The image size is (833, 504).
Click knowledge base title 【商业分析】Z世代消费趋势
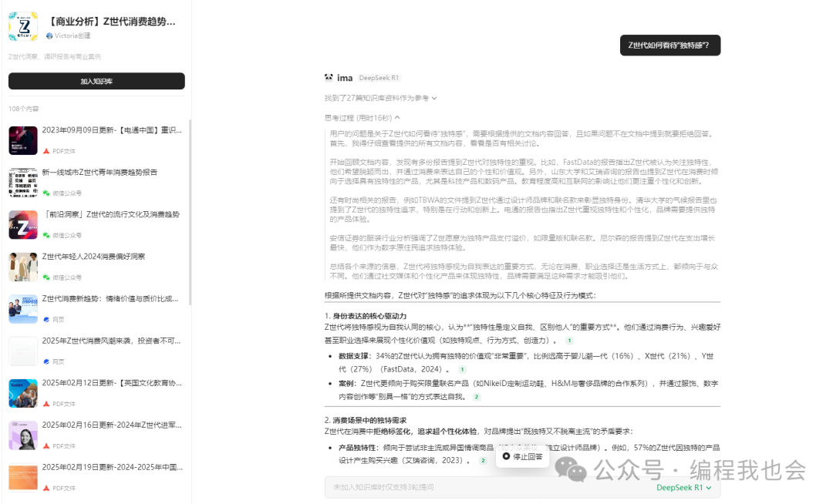(111, 22)
